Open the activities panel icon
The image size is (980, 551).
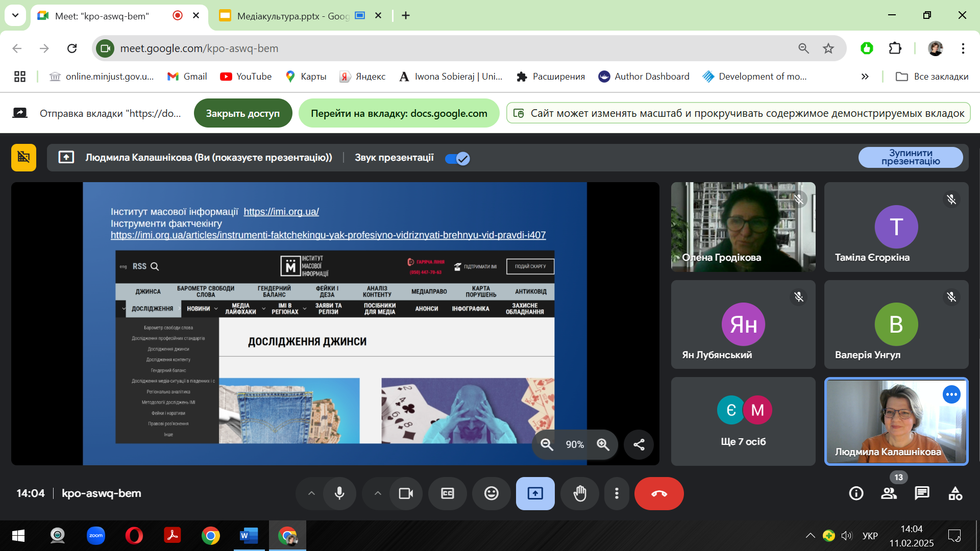(955, 493)
